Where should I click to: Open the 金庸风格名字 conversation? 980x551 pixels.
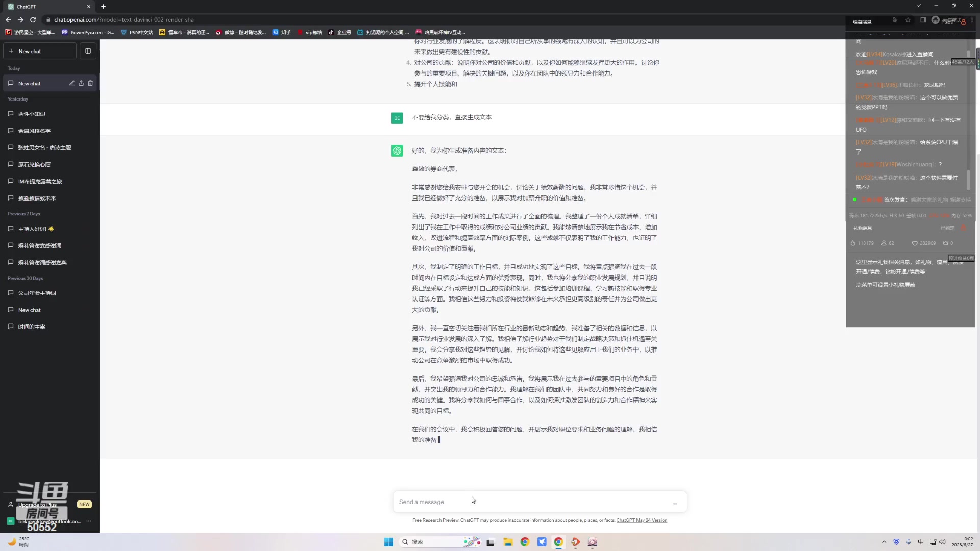point(50,131)
